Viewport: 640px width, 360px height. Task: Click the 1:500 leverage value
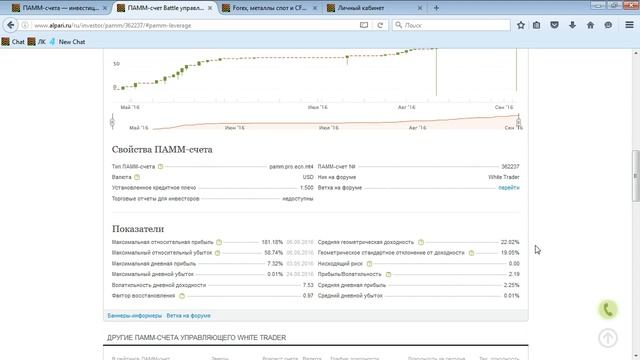307,188
